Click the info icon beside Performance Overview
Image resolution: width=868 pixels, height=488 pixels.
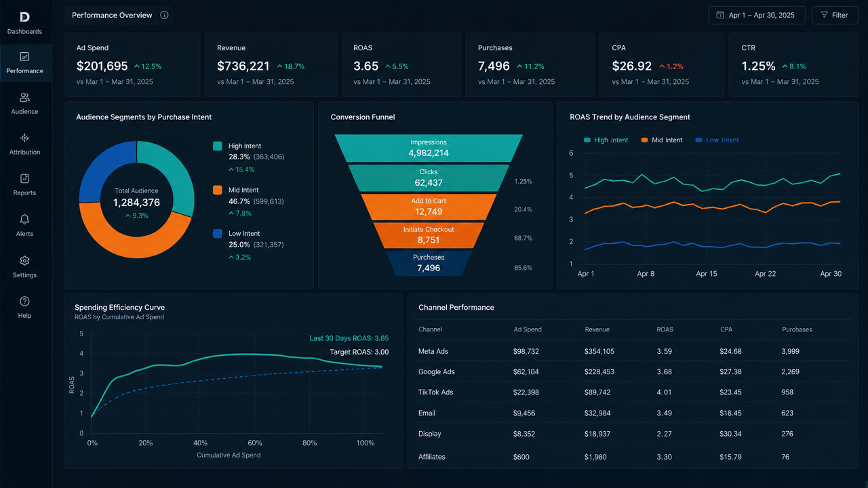pos(164,15)
